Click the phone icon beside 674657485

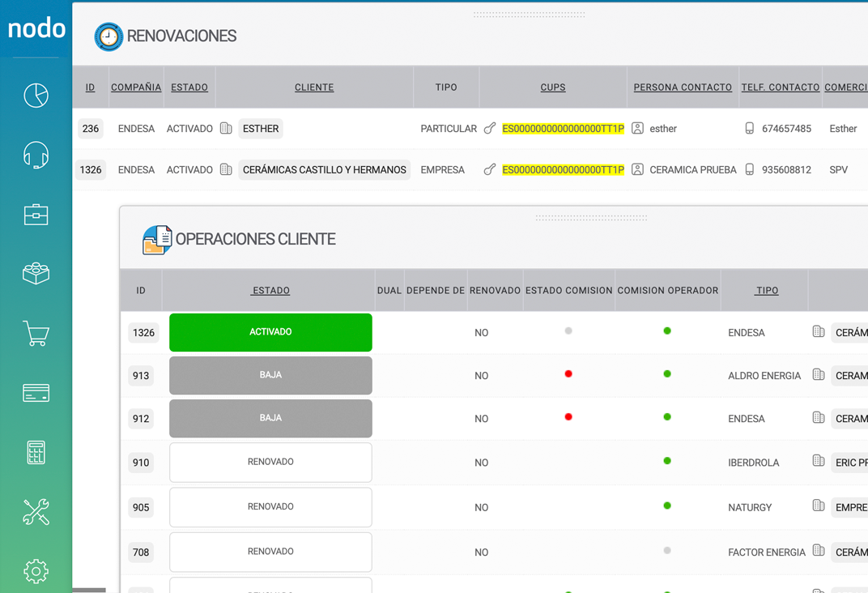[750, 129]
